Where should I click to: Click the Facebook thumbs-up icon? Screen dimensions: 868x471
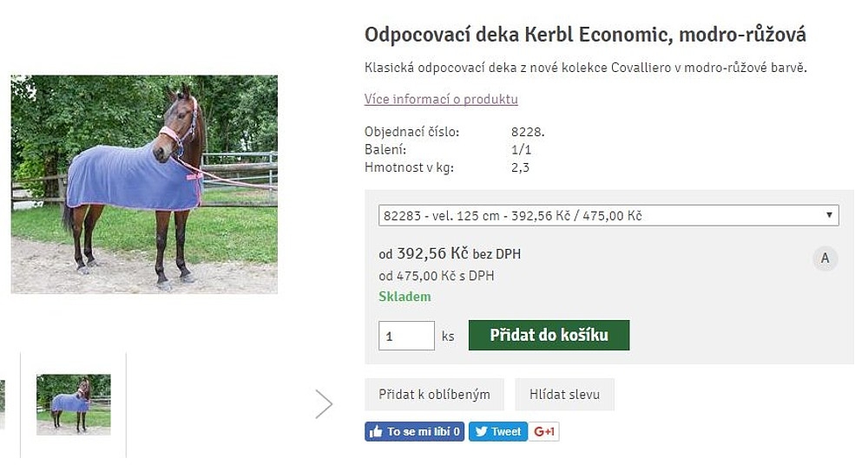[x=376, y=432]
